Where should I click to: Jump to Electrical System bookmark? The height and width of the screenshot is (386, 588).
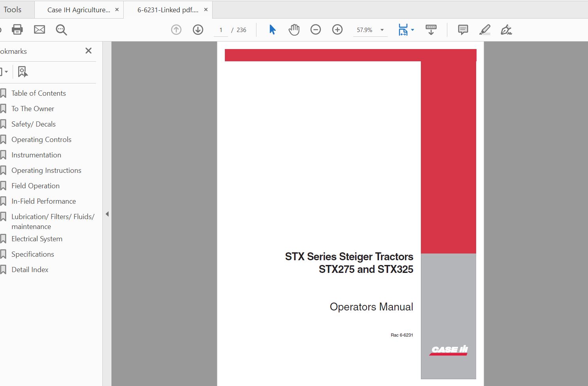pos(37,239)
